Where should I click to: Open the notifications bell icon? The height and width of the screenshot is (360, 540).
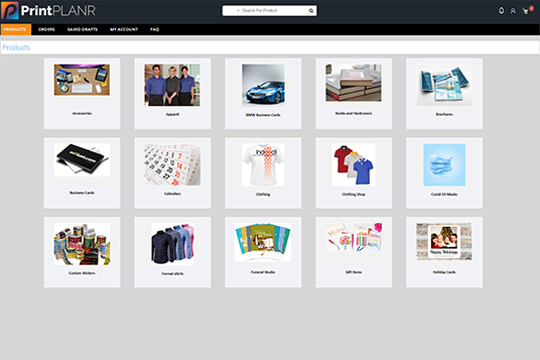(x=501, y=11)
